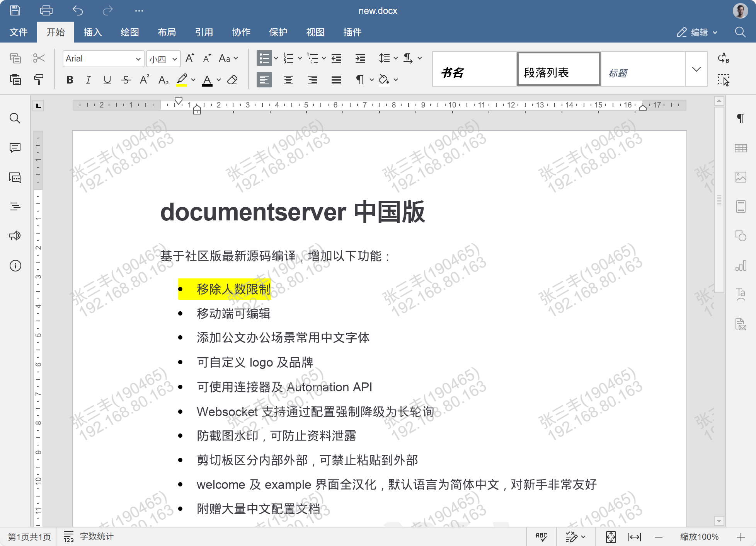
Task: Click the zoom in plus button
Action: (741, 537)
